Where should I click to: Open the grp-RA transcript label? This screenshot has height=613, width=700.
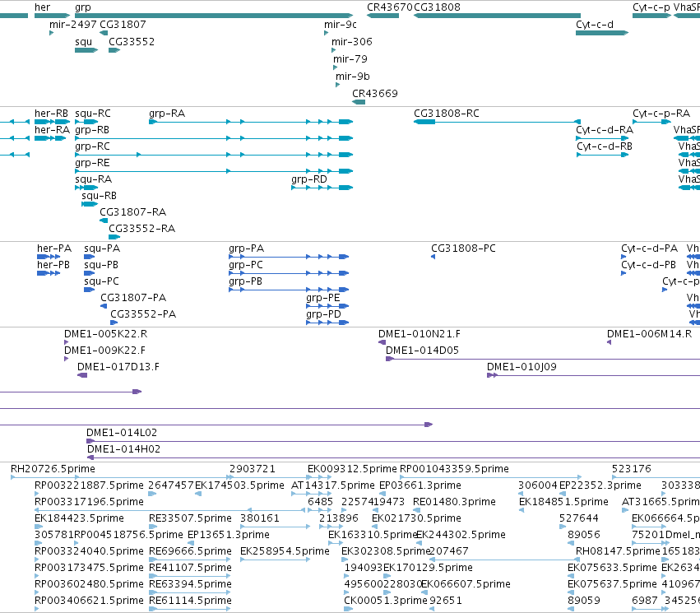pyautogui.click(x=167, y=114)
